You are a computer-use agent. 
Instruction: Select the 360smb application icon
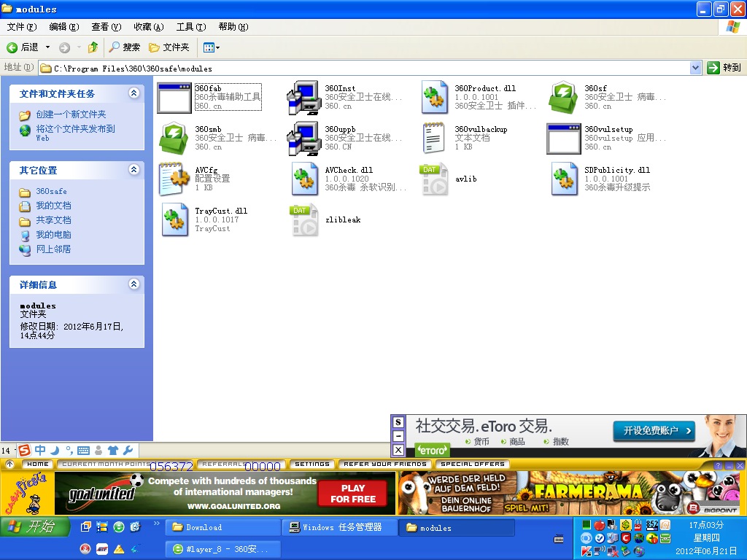174,139
